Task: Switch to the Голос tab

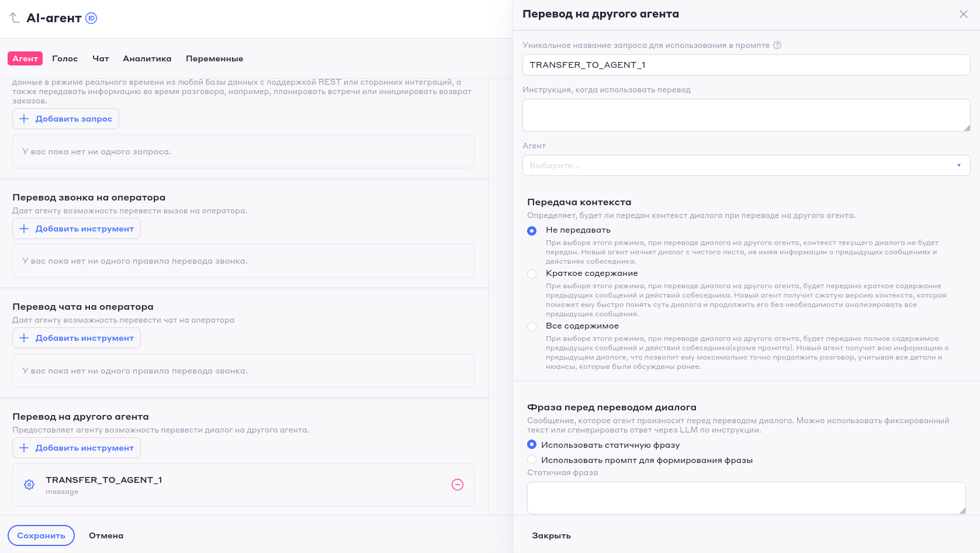Action: point(65,58)
